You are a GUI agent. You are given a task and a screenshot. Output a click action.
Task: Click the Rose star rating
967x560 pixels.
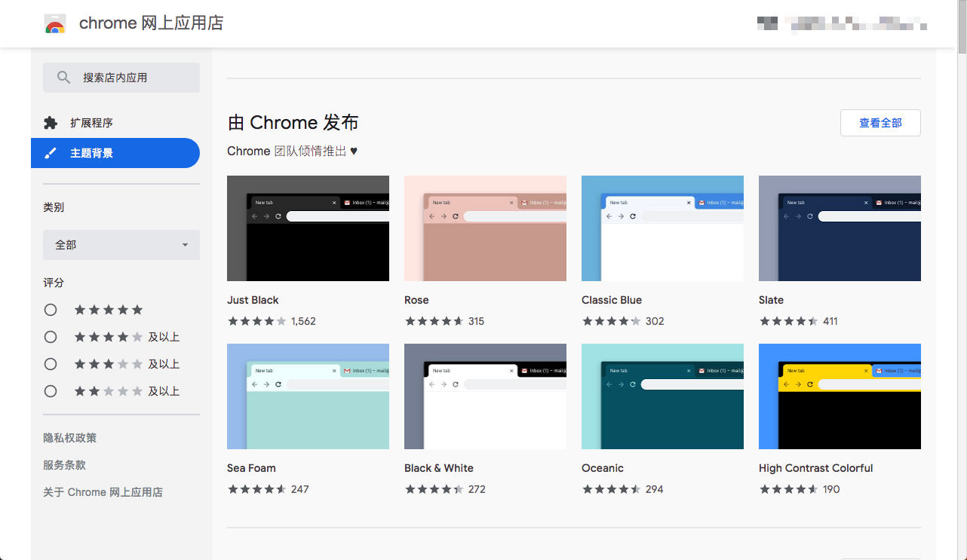(x=434, y=321)
